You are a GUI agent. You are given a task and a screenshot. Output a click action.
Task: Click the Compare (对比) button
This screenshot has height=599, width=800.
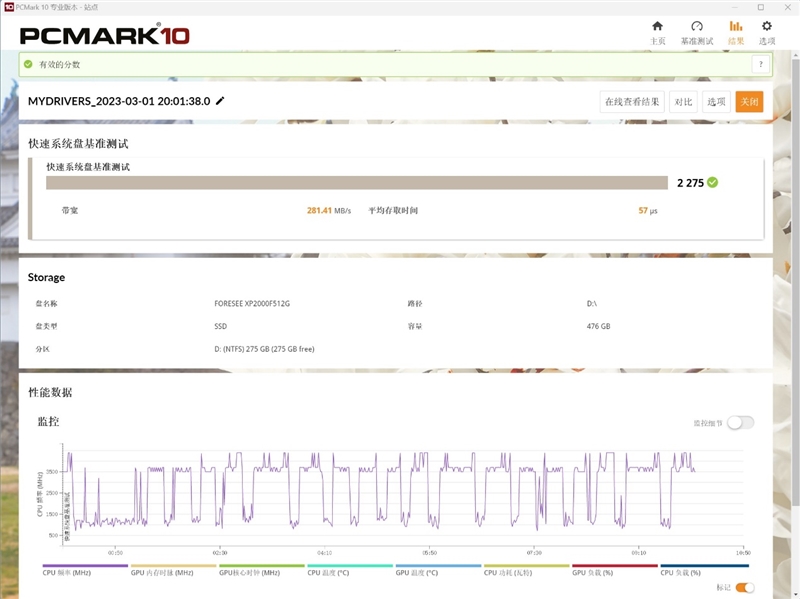(x=683, y=102)
